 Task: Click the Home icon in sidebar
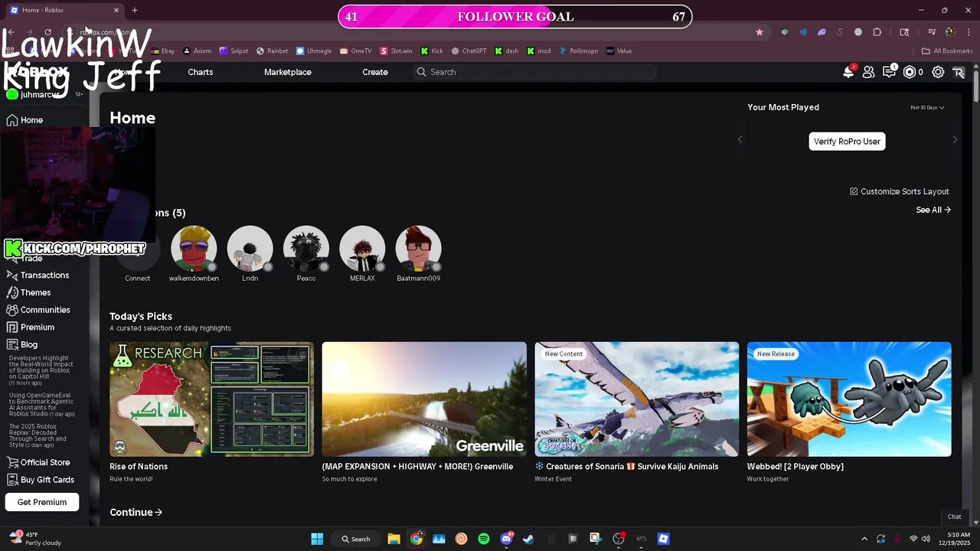coord(12,120)
